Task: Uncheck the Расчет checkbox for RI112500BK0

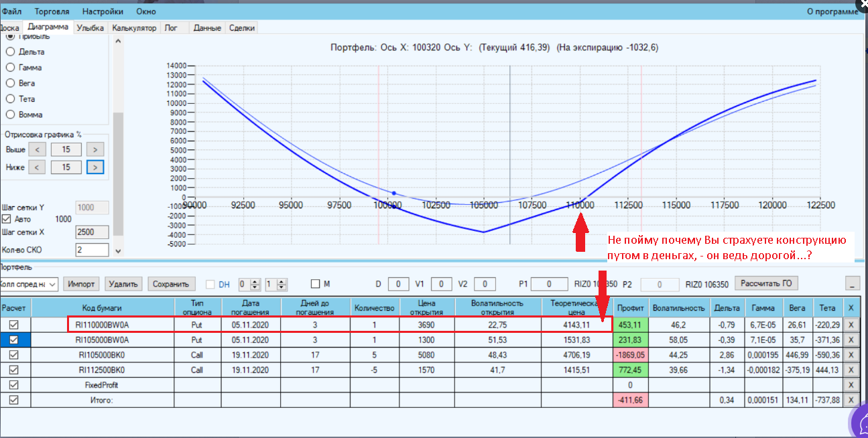Action: [13, 370]
